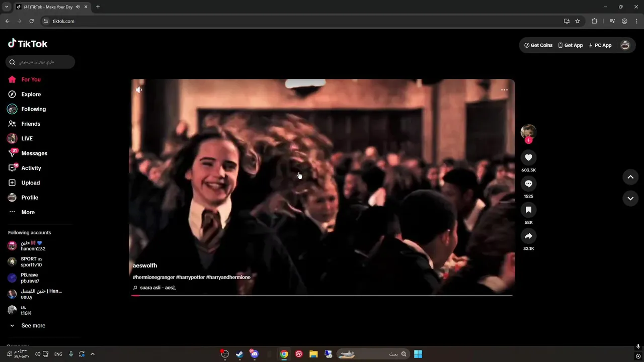Switch the ENG input language
This screenshot has height=362, width=644.
tap(58, 354)
